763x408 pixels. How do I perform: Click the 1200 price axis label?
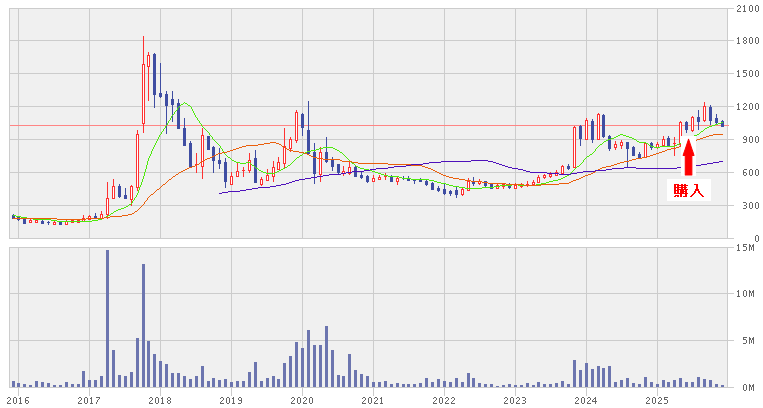pyautogui.click(x=744, y=107)
